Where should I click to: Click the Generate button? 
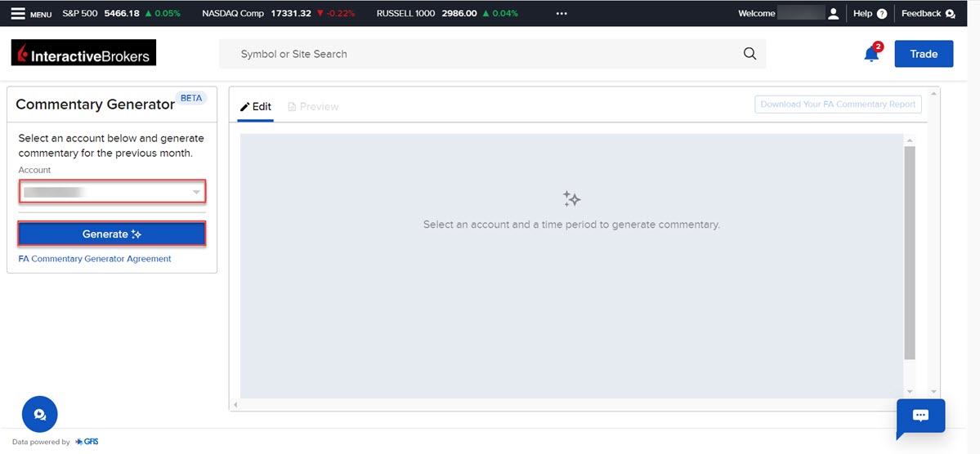point(113,234)
